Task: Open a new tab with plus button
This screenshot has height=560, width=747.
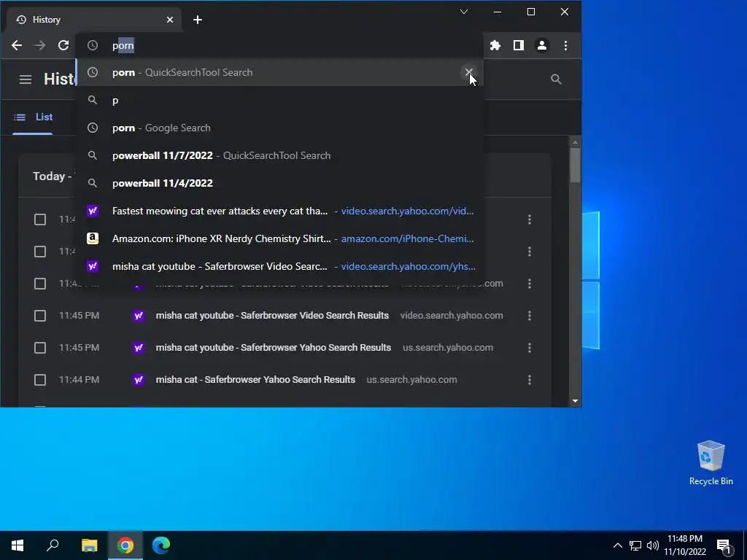Action: click(198, 20)
